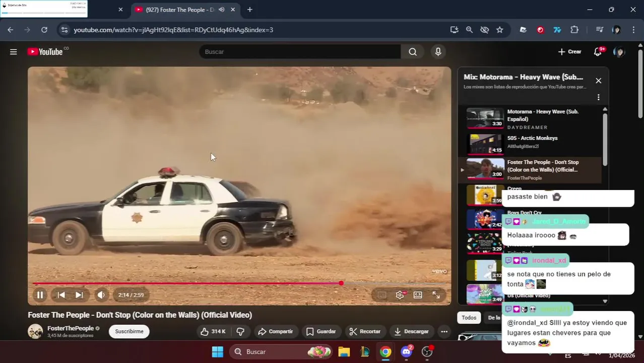
Task: Play 505 - Arctic Monkeys from the playlist
Action: 530,143
